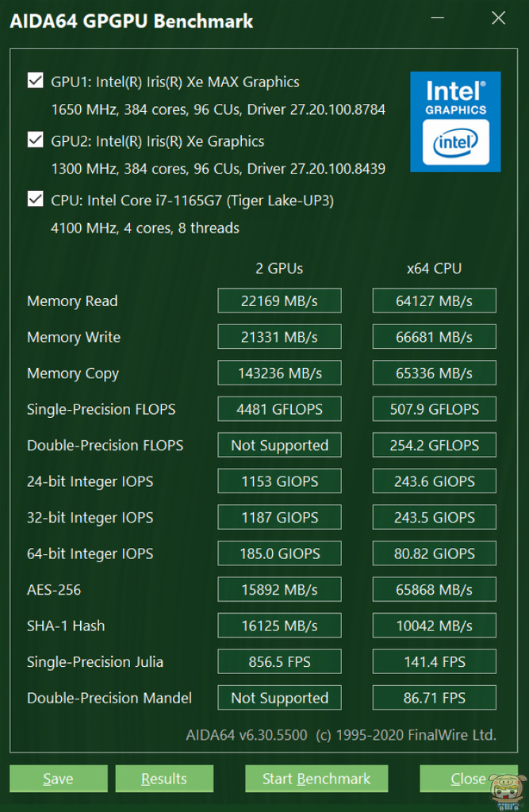Toggle the GPU2 Iris Xe Graphics checkbox
Image resolution: width=529 pixels, height=812 pixels.
35,140
